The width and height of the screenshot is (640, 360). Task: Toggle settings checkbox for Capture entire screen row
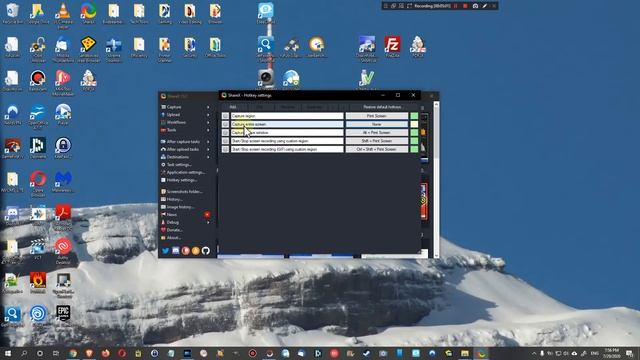pyautogui.click(x=225, y=124)
